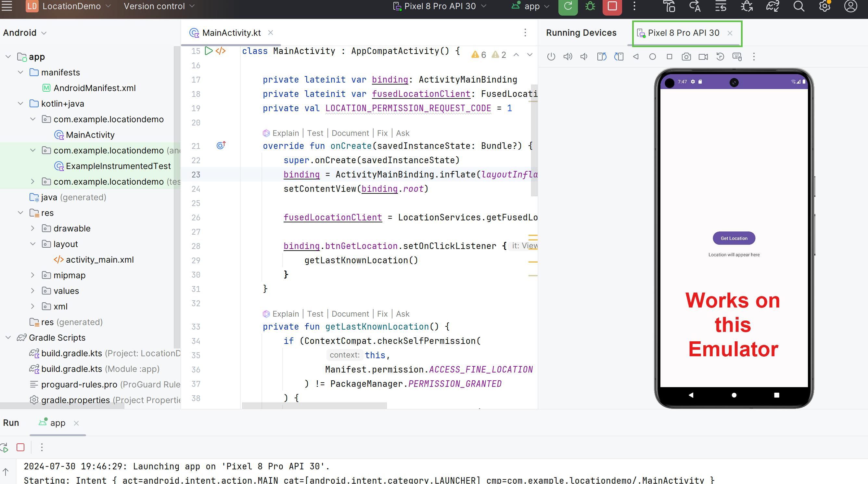This screenshot has height=484, width=868.
Task: Click Document above getLastKnownLocation function
Action: 351,314
